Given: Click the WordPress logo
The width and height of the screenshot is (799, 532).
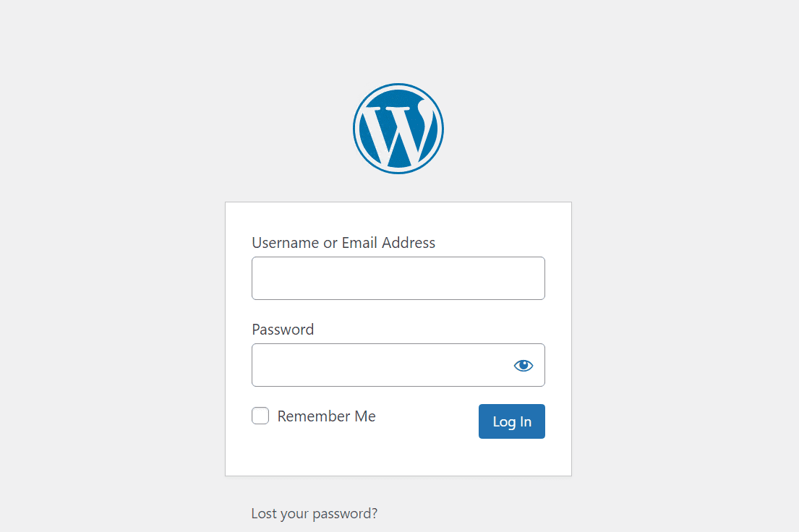Looking at the screenshot, I should [x=398, y=129].
